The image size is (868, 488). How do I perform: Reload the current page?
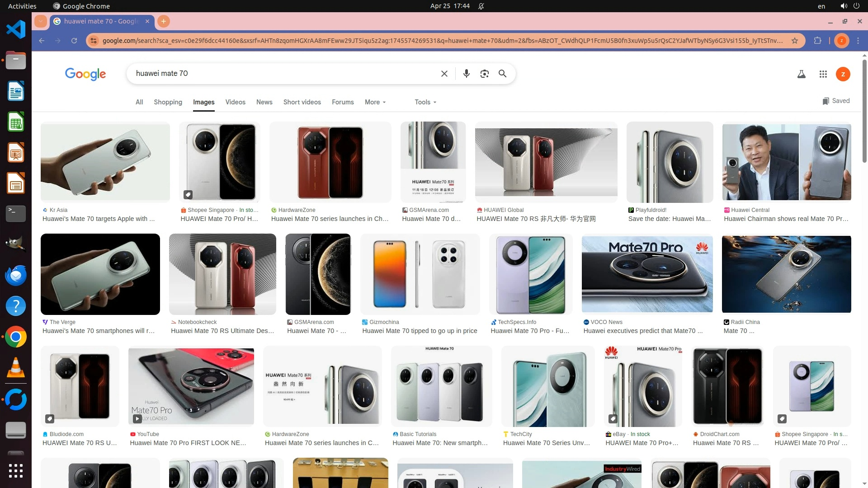(x=74, y=41)
